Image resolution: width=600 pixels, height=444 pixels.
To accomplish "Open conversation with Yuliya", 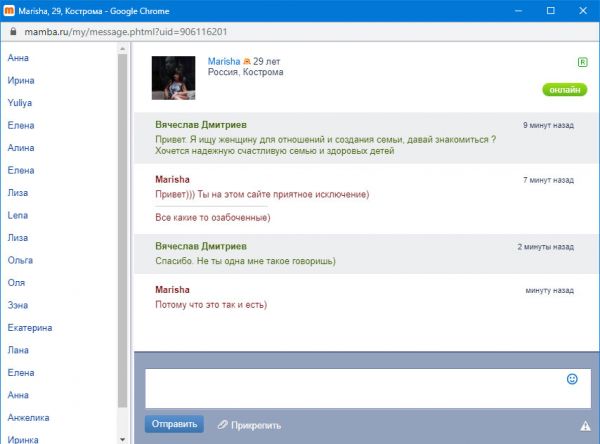I will coord(20,103).
